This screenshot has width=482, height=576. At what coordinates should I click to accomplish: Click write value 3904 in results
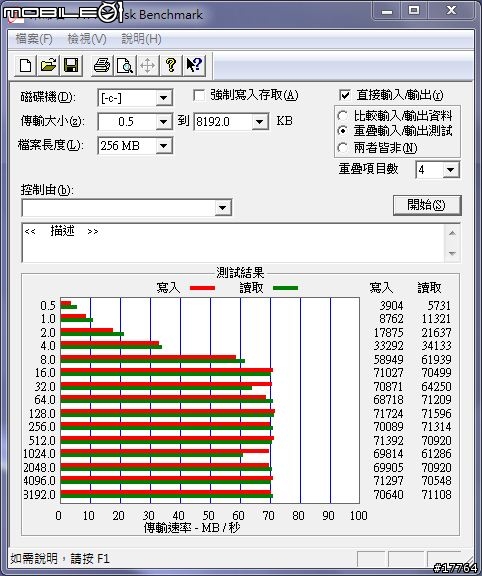coord(391,306)
